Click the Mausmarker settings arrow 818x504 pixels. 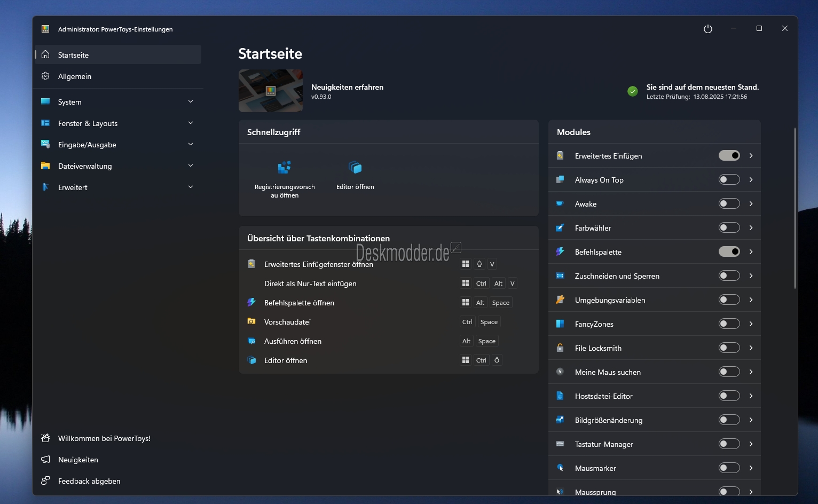coord(751,468)
